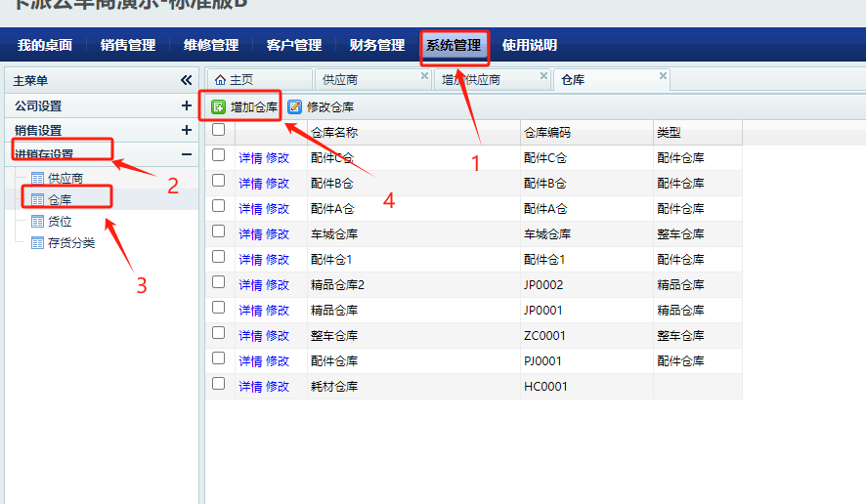The height and width of the screenshot is (504, 866).
Task: Click the Edit Warehouse (修改仓库) pencil icon
Action: [x=295, y=107]
